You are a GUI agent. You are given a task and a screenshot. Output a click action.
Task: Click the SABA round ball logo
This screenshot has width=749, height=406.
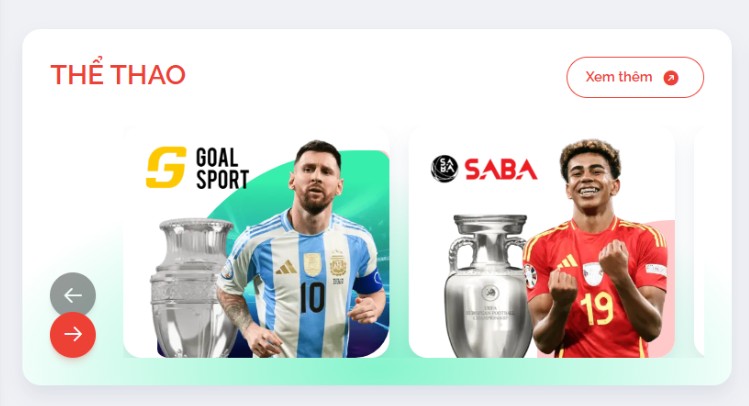click(444, 169)
